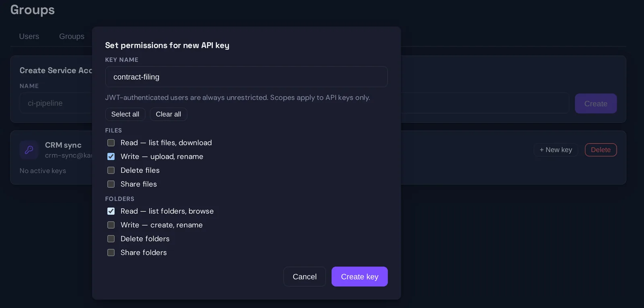This screenshot has height=308, width=644.
Task: Add a key with + New key
Action: pos(556,150)
